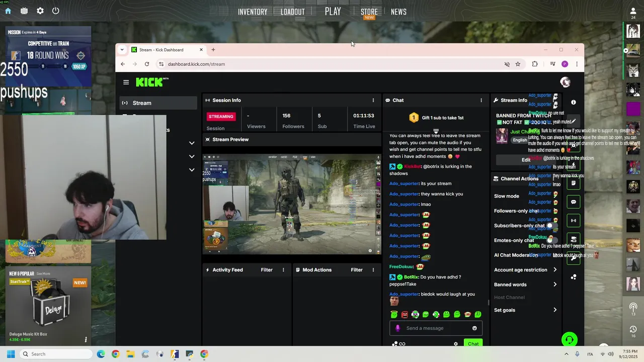Click the Stream Preview video
Viewport: 644px width, 362px height.
(292, 204)
